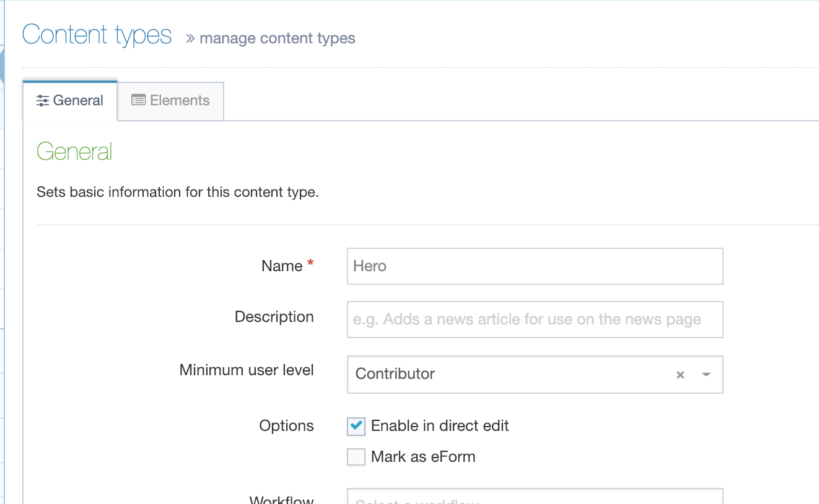819x504 pixels.
Task: Open the Workflow select dropdown
Action: pos(535,497)
